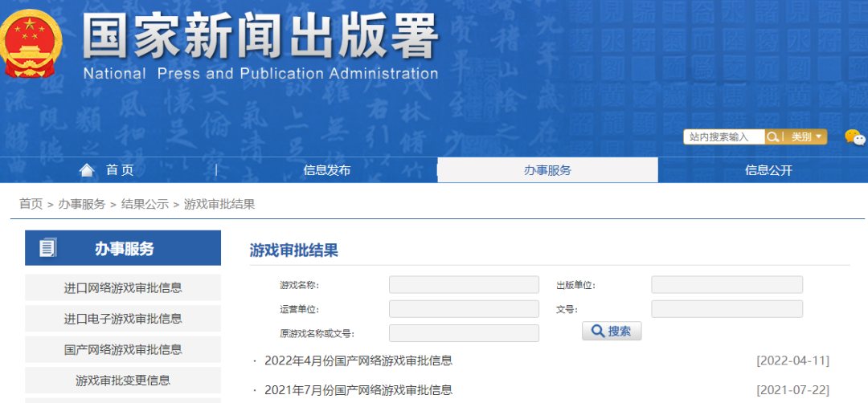Open 游戏审批变更信息 in the sidebar
868x403 pixels.
click(123, 381)
